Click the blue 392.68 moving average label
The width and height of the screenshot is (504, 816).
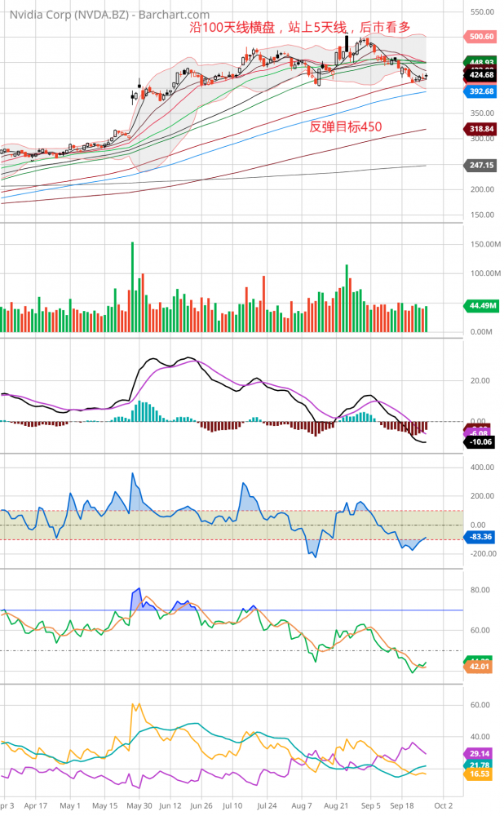click(x=483, y=91)
